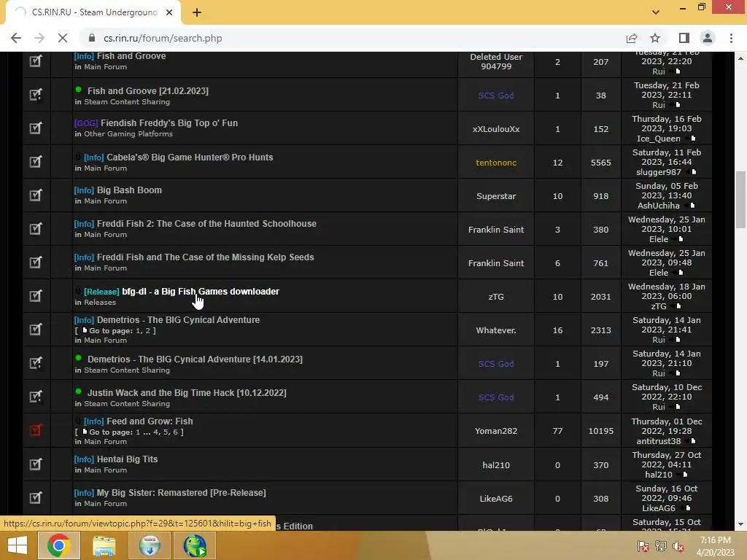Open the Chrome profile avatar
The height and width of the screenshot is (560, 747).
(708, 38)
